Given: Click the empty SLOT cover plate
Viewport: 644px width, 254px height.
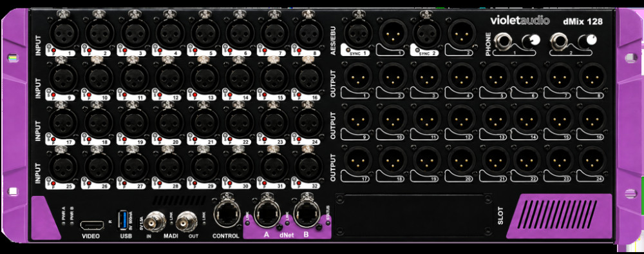Looking at the screenshot, I should point(414,216).
